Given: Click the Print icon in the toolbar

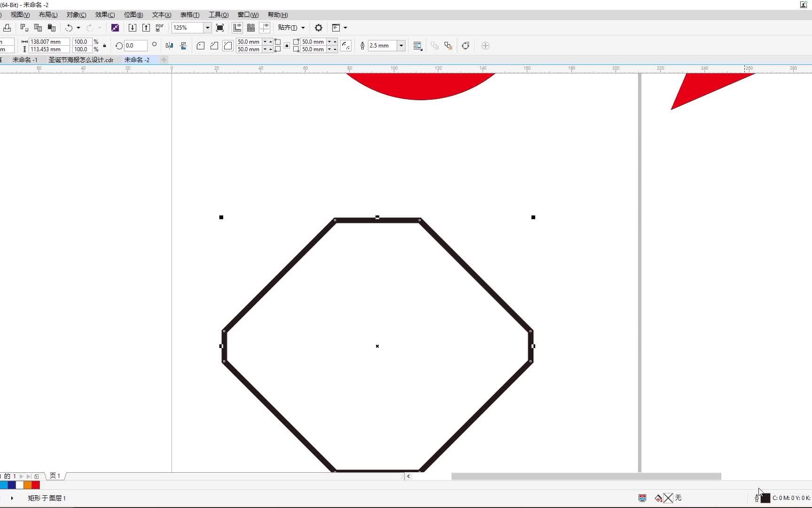Looking at the screenshot, I should (7, 28).
